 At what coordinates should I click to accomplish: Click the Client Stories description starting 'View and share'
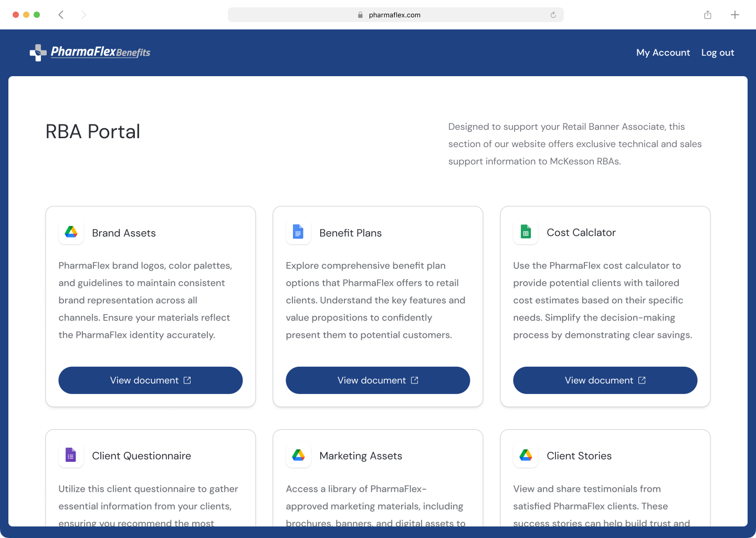[x=602, y=505]
